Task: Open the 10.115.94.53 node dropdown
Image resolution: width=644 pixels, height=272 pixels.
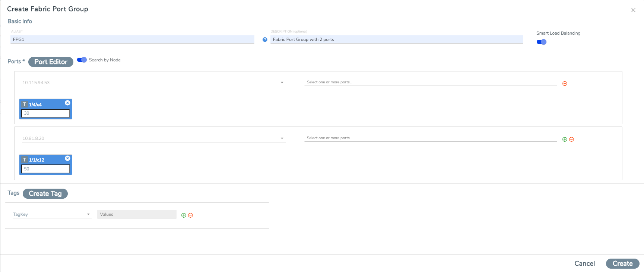Action: coord(282,83)
